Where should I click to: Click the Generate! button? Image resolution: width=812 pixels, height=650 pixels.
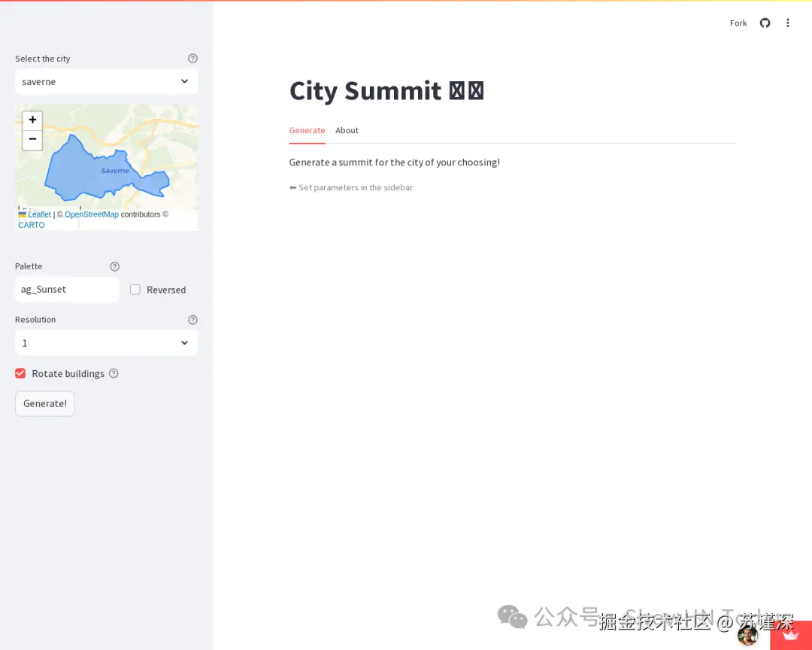(44, 403)
